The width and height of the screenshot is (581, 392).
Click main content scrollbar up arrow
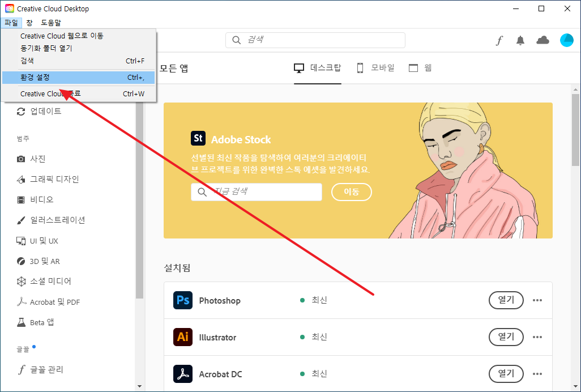tap(575, 89)
